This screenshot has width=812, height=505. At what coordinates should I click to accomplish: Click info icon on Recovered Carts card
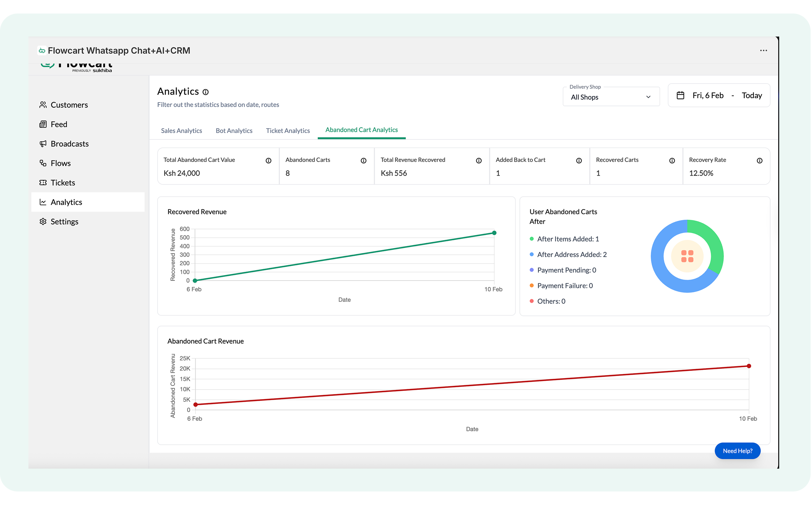[x=672, y=161]
